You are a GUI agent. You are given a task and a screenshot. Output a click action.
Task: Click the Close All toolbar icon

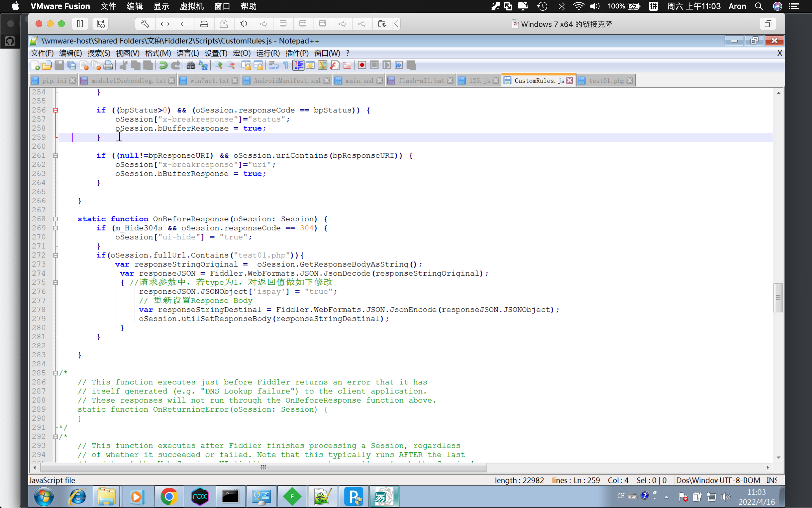[x=96, y=65]
